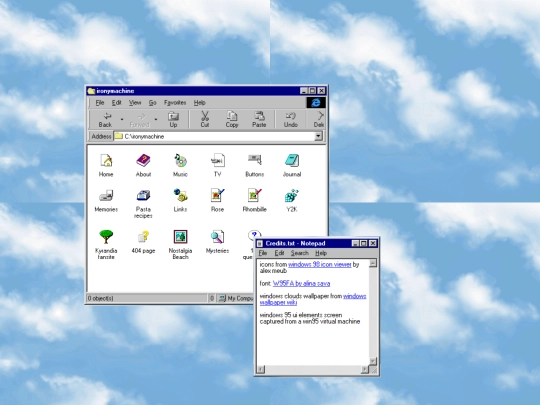Click Notepad scroll right arrow
The width and height of the screenshot is (540, 405).
click(x=364, y=370)
